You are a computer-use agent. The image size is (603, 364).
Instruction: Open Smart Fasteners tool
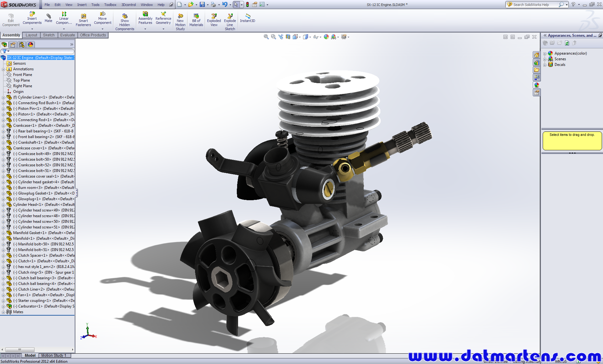click(83, 20)
